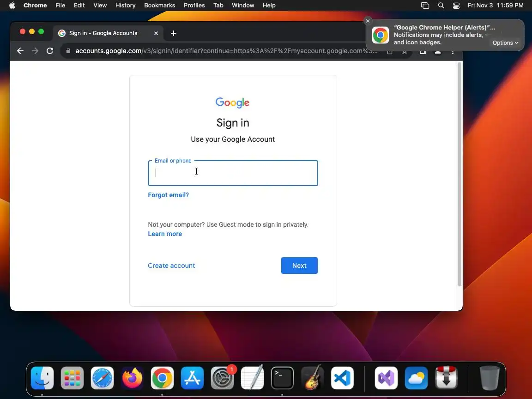Click Create account
The height and width of the screenshot is (399, 532).
pos(171,266)
